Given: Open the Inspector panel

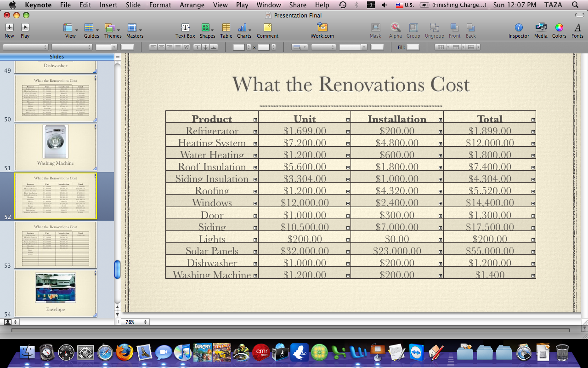Looking at the screenshot, I should pyautogui.click(x=519, y=30).
